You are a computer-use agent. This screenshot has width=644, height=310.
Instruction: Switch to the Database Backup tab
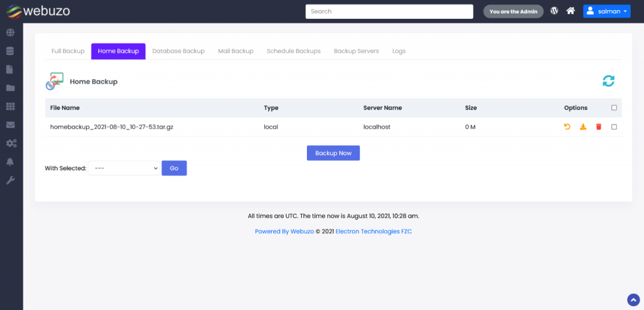coord(179,51)
